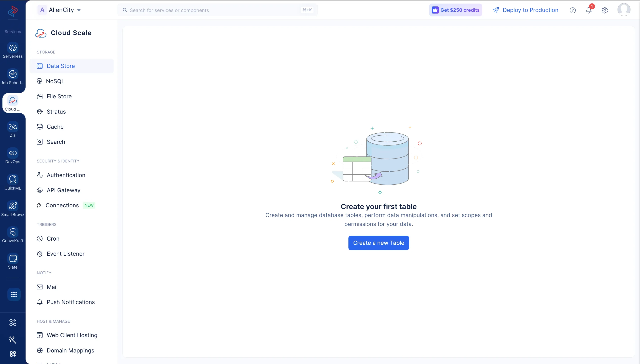Expand the Services panel
This screenshot has width=640, height=364.
point(13,32)
